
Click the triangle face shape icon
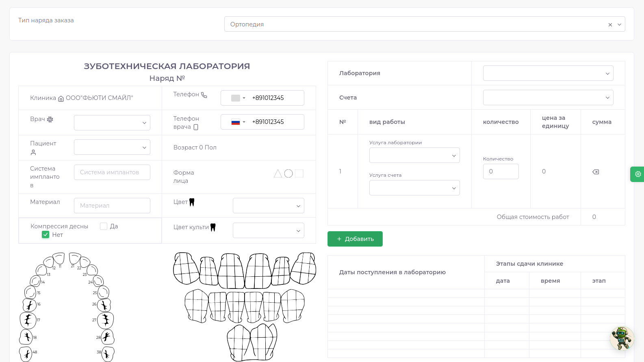pyautogui.click(x=278, y=174)
